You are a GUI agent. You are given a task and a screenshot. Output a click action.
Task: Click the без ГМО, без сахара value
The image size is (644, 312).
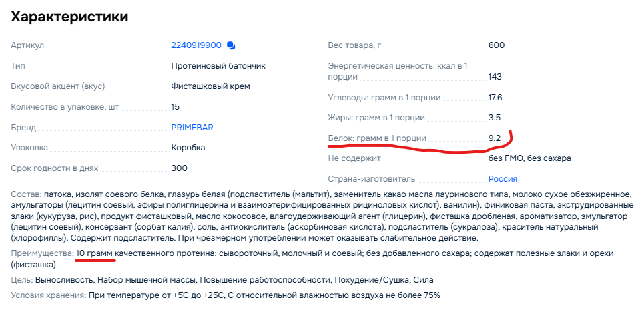point(529,158)
